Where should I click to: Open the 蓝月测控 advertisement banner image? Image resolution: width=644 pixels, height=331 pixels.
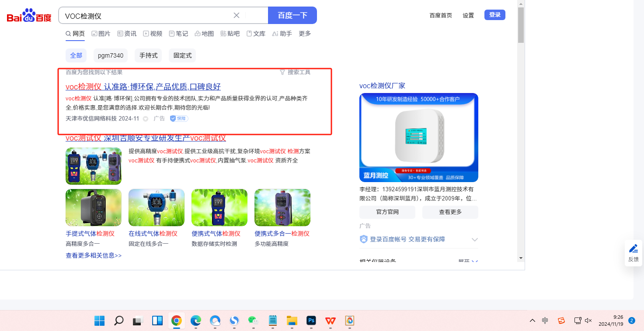coord(419,138)
